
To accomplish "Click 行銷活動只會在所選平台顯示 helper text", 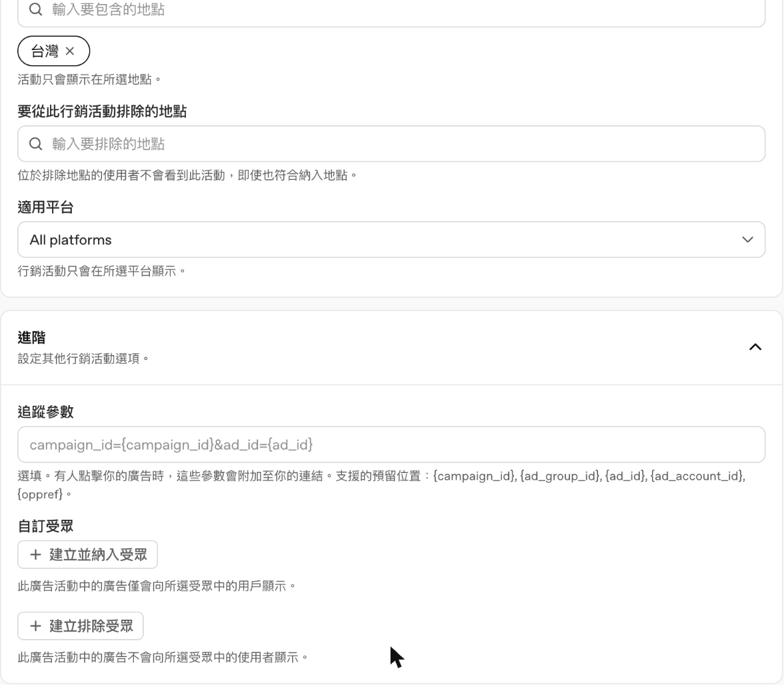I will [x=101, y=271].
